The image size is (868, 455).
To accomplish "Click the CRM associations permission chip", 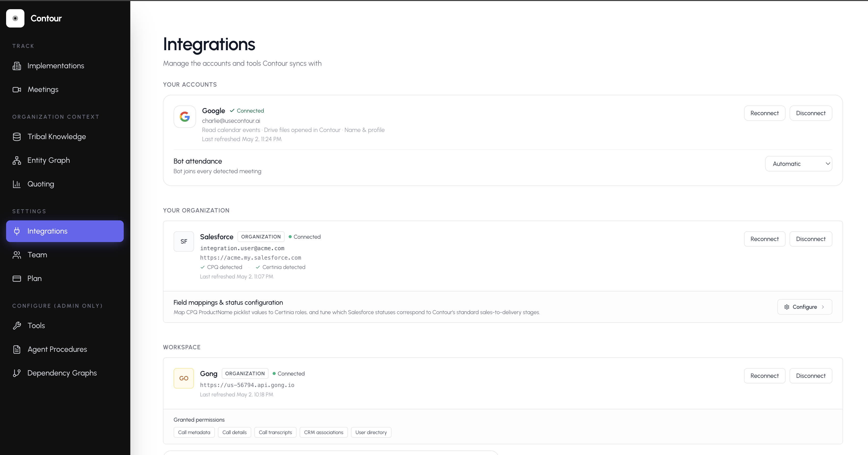I will pos(324,432).
